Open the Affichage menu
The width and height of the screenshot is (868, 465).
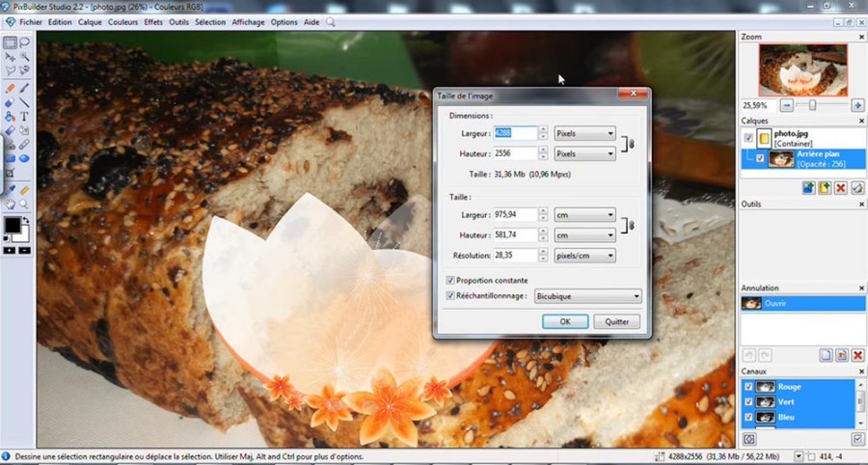248,22
